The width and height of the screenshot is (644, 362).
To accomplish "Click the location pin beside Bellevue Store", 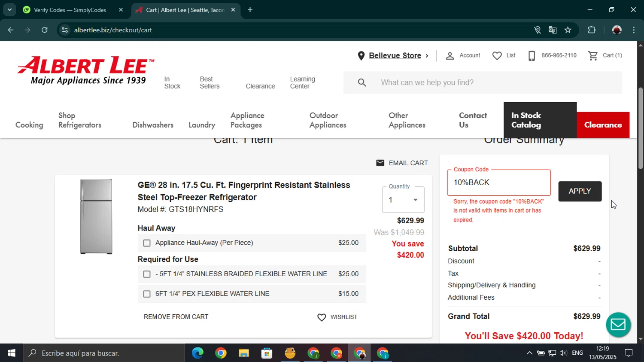I will click(361, 55).
